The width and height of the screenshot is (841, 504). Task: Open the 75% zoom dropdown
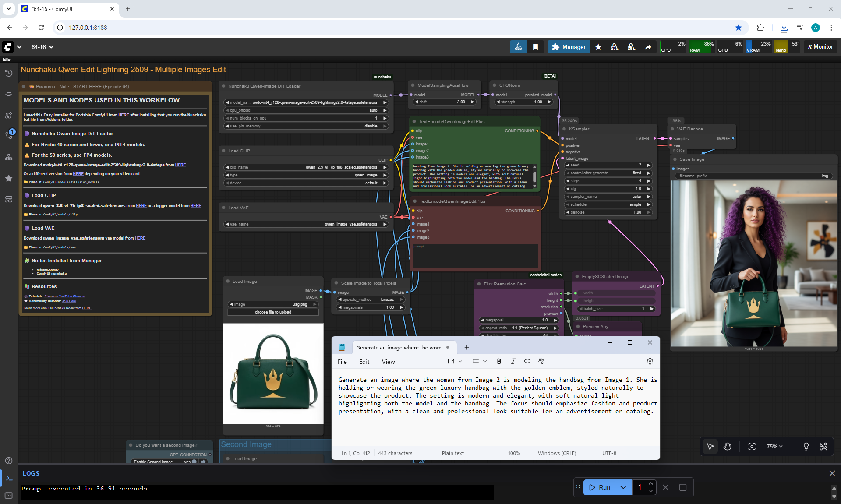pos(774,446)
